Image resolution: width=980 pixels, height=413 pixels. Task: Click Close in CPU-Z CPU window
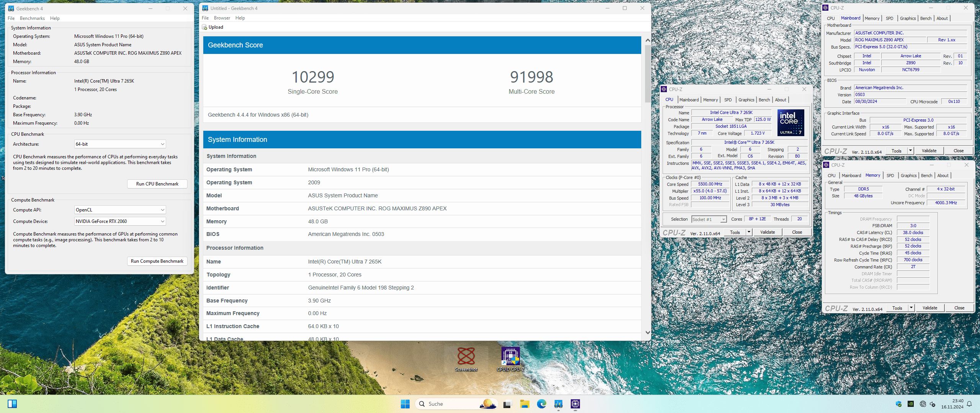pyautogui.click(x=797, y=232)
